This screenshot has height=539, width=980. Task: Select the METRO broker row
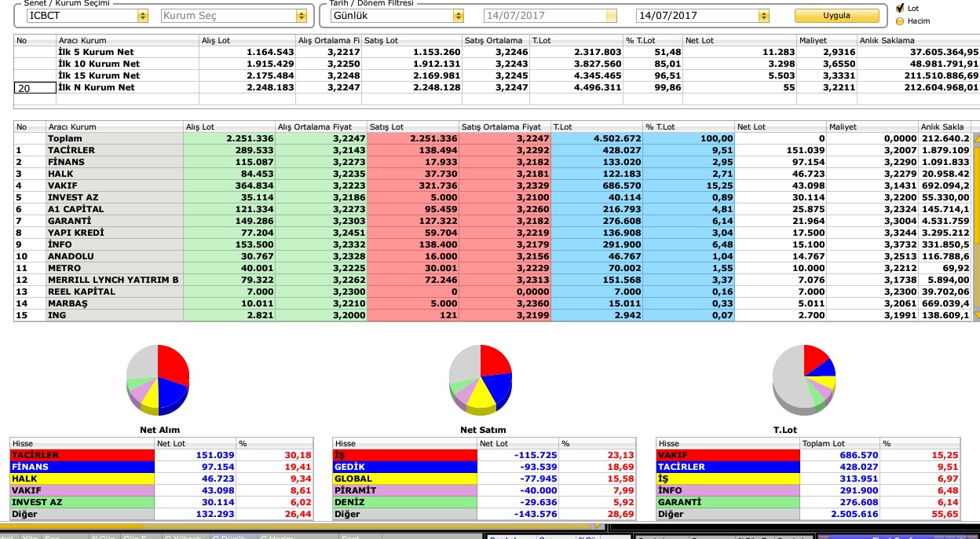(x=492, y=268)
